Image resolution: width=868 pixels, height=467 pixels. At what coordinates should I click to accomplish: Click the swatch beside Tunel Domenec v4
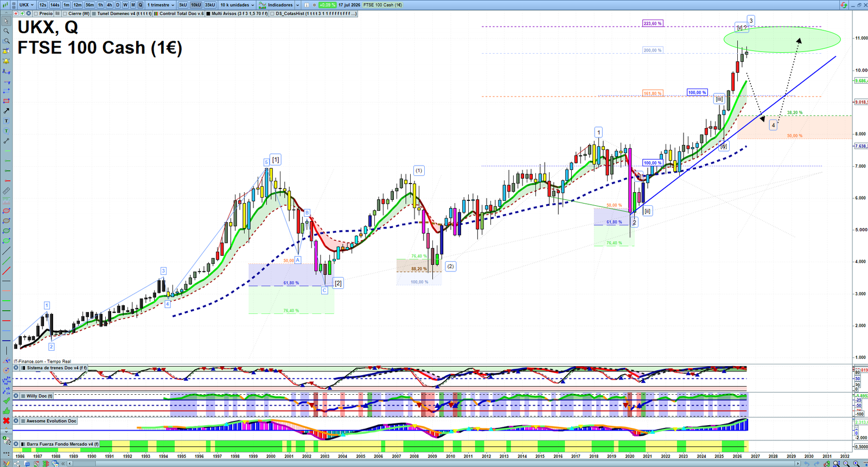point(94,14)
